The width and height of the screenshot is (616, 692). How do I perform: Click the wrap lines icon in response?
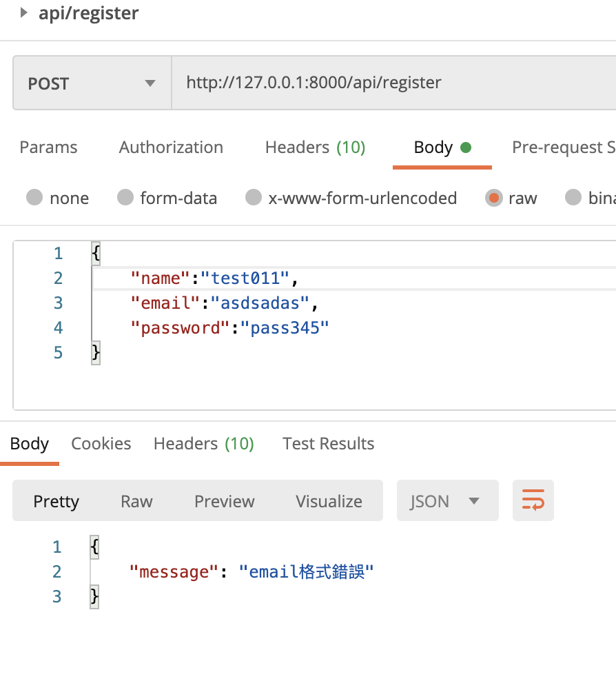point(533,500)
